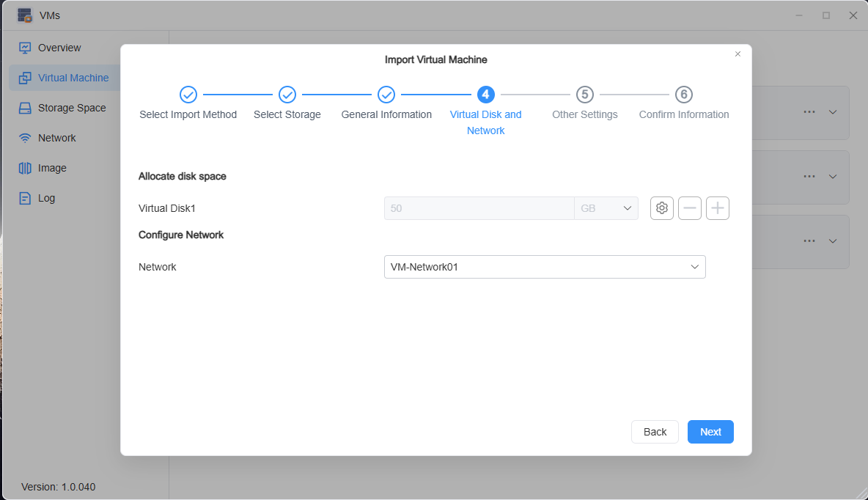This screenshot has width=868, height=500.
Task: Remove a virtual disk with the minus button
Action: pyautogui.click(x=689, y=208)
